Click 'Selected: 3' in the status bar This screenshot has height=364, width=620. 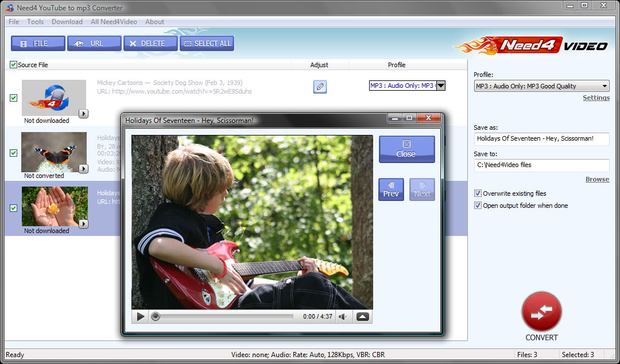coord(578,354)
